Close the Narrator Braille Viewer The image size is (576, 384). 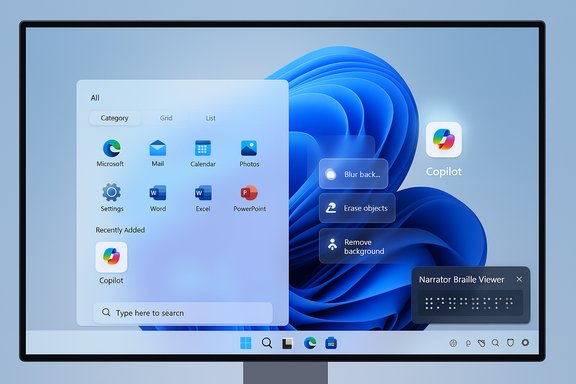[x=519, y=279]
